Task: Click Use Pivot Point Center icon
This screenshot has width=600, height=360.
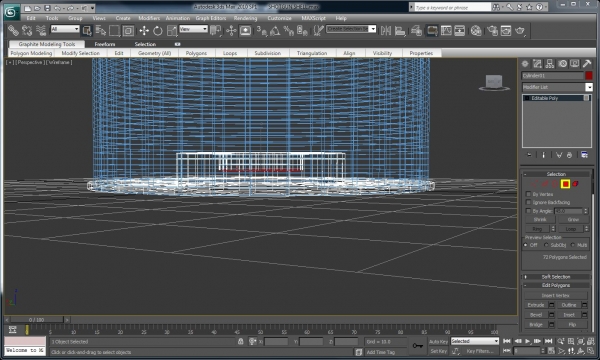Action: [215, 30]
